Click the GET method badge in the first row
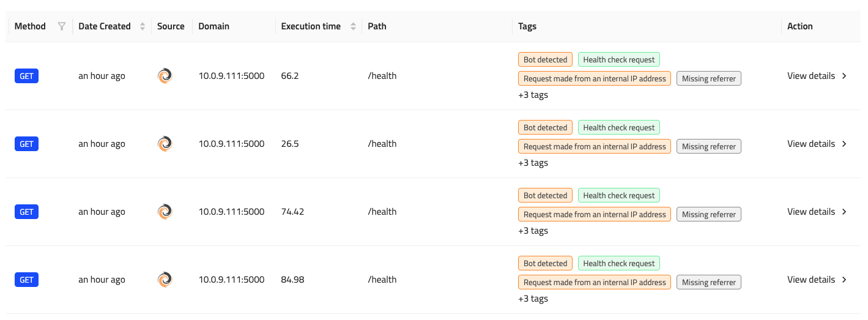This screenshot has width=868, height=320. coord(26,76)
